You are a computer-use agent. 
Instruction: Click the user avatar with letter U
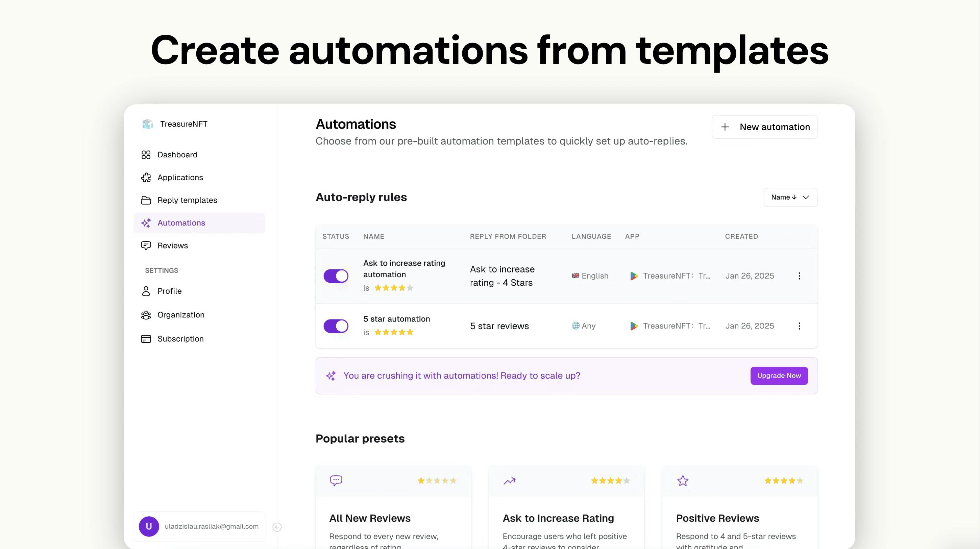tap(149, 527)
